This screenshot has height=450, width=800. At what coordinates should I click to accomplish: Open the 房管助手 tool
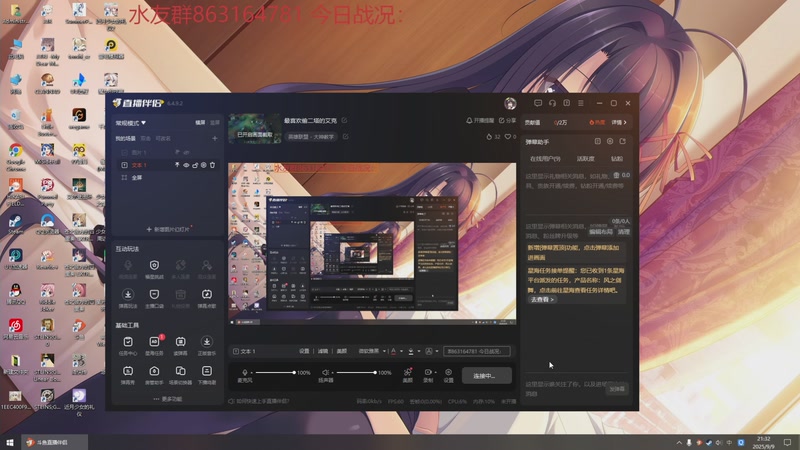click(x=154, y=374)
